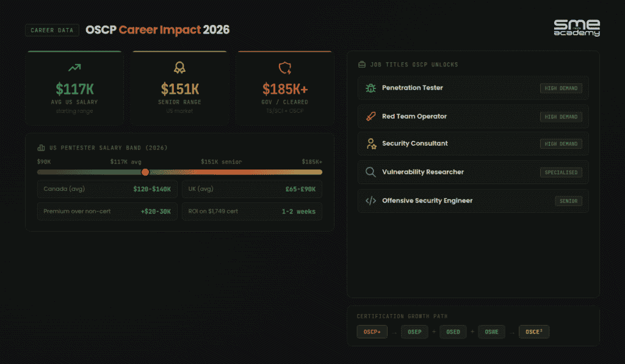The image size is (625, 364).
Task: Click the bar chart icon beside US Pentester Salary Band
Action: click(41, 148)
